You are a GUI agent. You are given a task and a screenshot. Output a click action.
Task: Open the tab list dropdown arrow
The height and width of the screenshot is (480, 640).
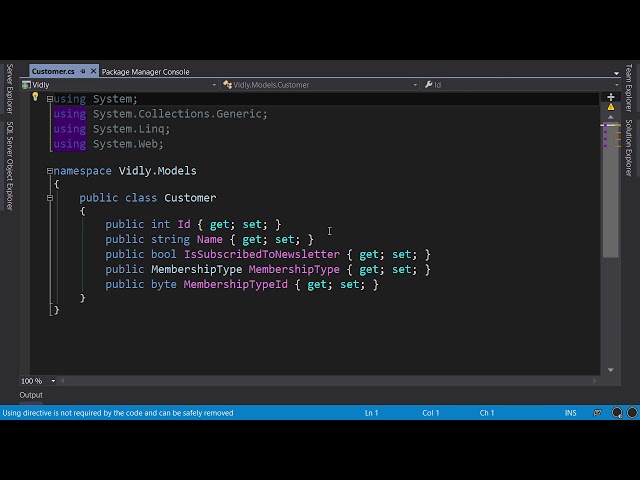pyautogui.click(x=616, y=72)
